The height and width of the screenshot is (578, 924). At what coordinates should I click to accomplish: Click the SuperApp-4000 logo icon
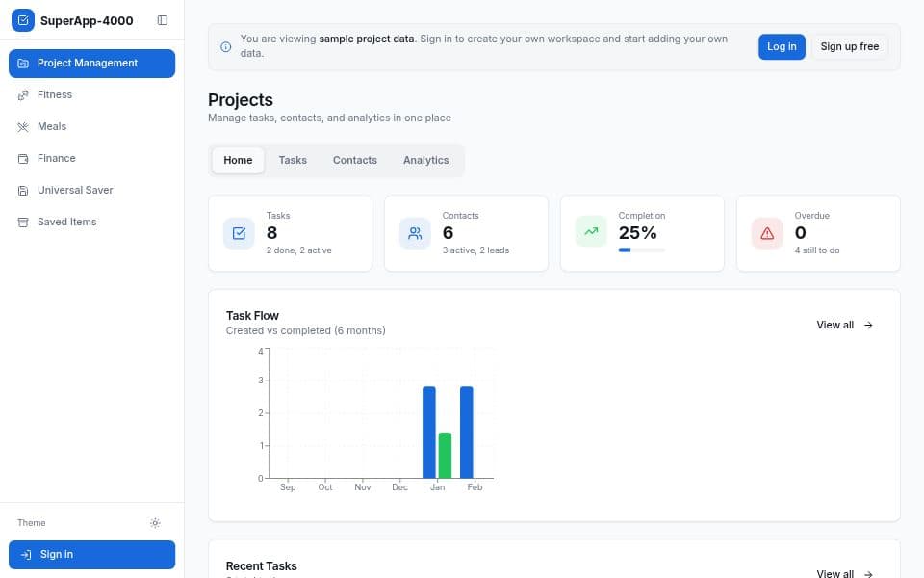(23, 20)
